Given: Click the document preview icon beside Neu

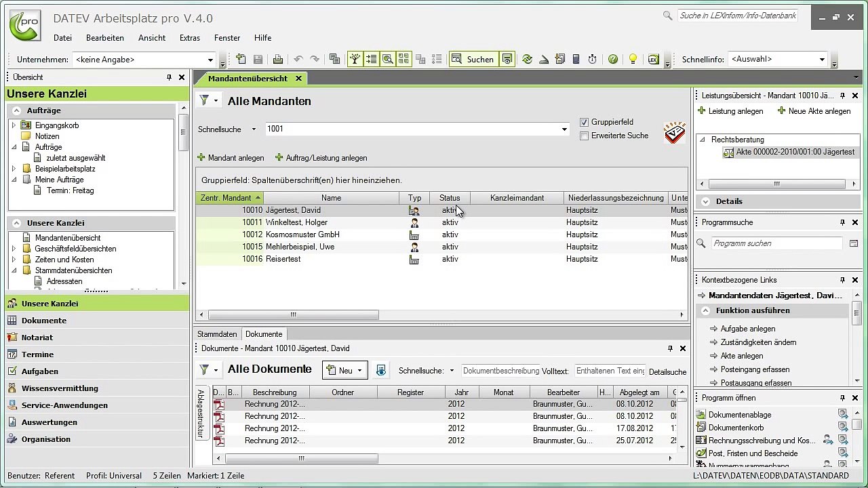Looking at the screenshot, I should click(x=380, y=370).
